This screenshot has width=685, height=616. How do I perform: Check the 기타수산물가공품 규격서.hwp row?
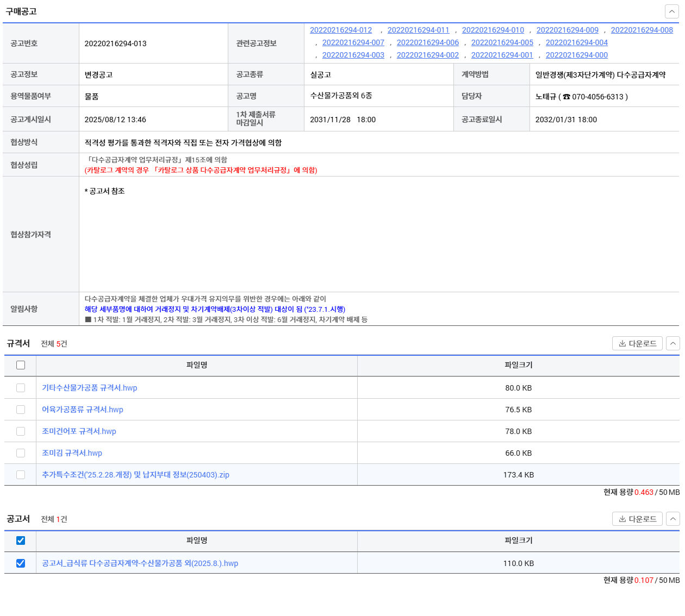(x=21, y=388)
